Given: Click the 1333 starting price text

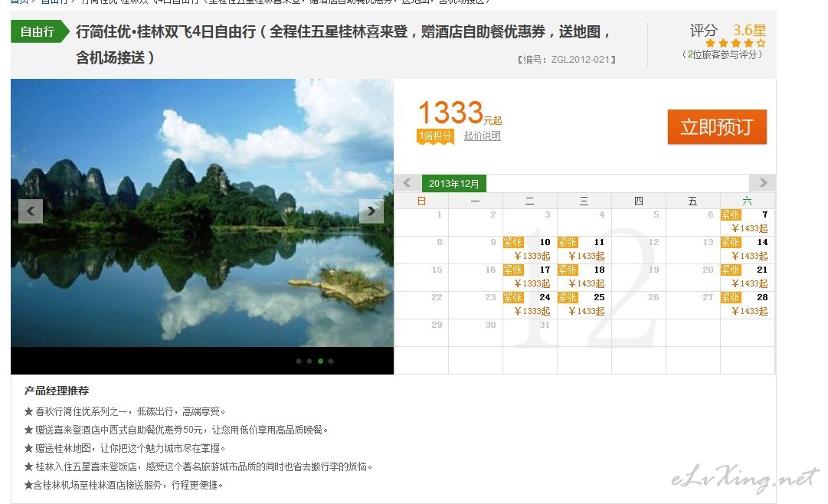Looking at the screenshot, I should [450, 112].
